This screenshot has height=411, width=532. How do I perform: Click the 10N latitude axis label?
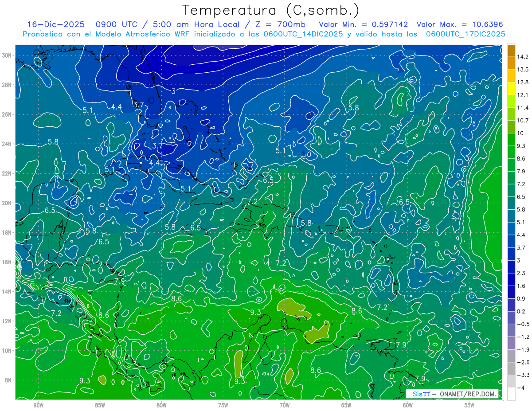7,350
